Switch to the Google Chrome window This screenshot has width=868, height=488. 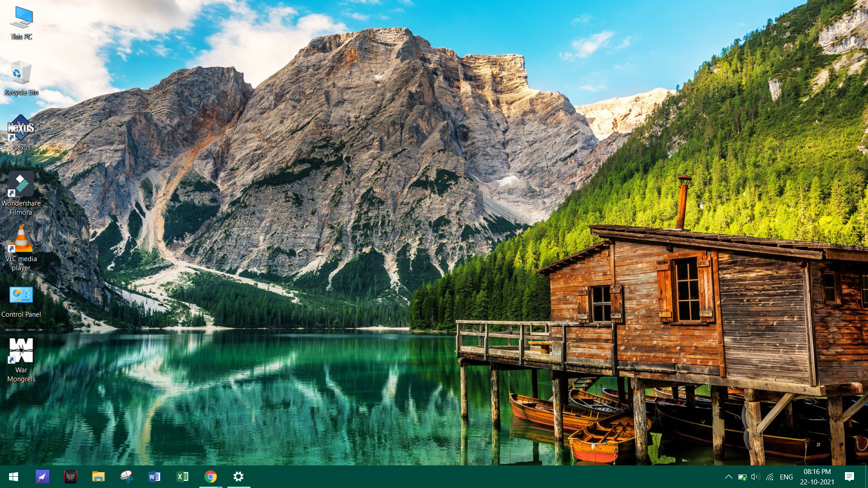(x=211, y=477)
